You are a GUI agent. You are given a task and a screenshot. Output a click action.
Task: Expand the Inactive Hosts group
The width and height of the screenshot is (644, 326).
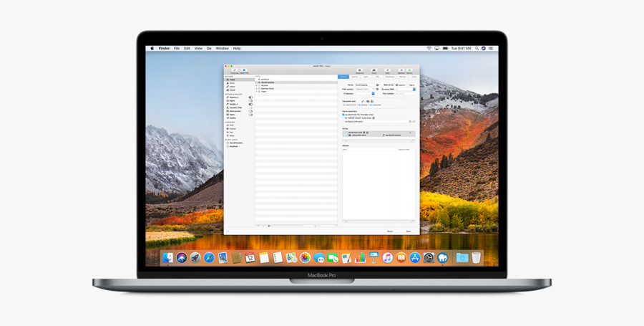257,88
